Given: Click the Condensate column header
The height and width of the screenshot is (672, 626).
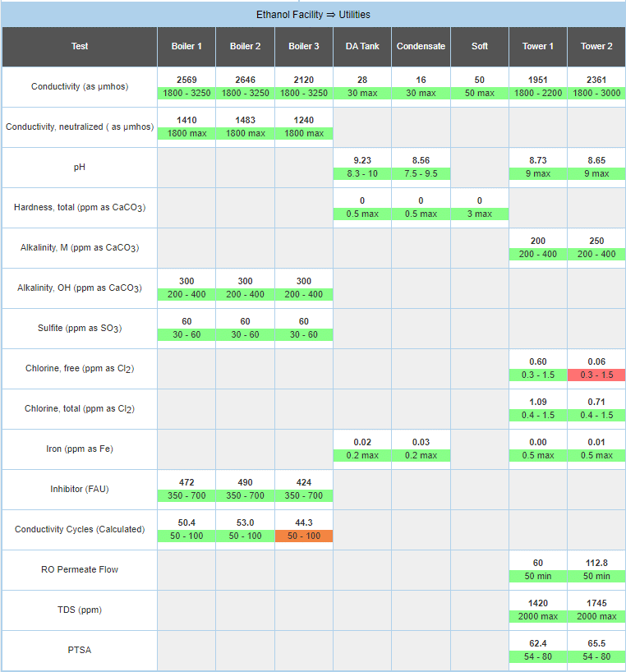Looking at the screenshot, I should coord(421,47).
